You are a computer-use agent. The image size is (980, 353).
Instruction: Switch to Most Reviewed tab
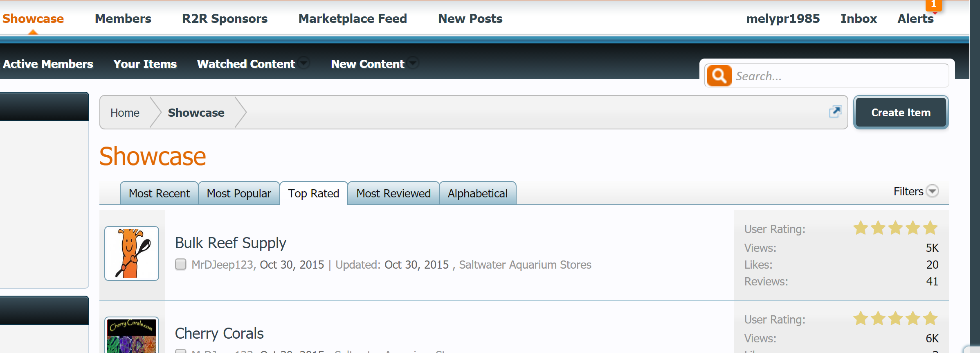coord(393,193)
